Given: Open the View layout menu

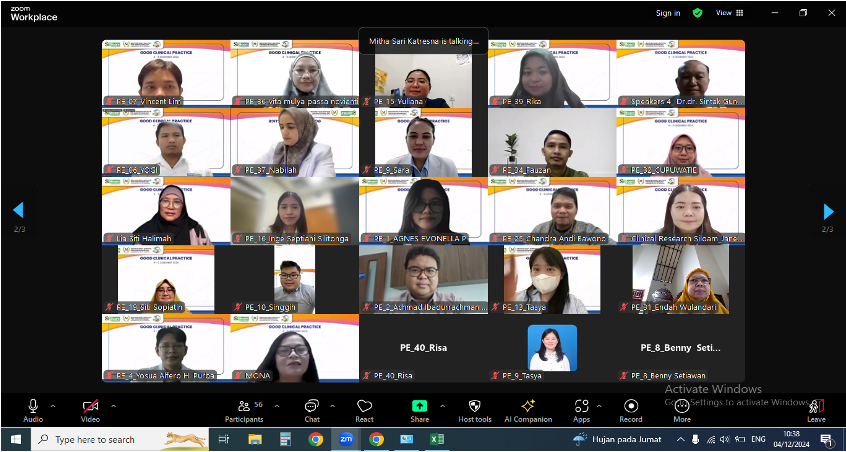Looking at the screenshot, I should [x=726, y=13].
